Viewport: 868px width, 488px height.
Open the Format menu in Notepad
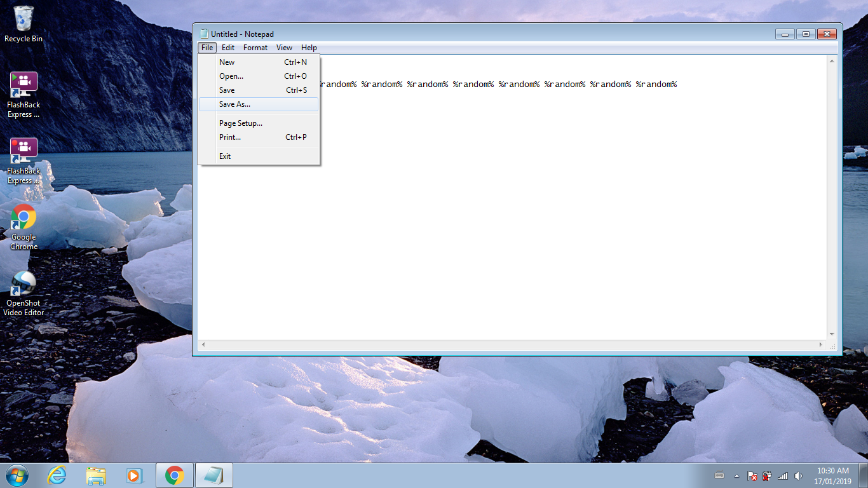tap(255, 48)
